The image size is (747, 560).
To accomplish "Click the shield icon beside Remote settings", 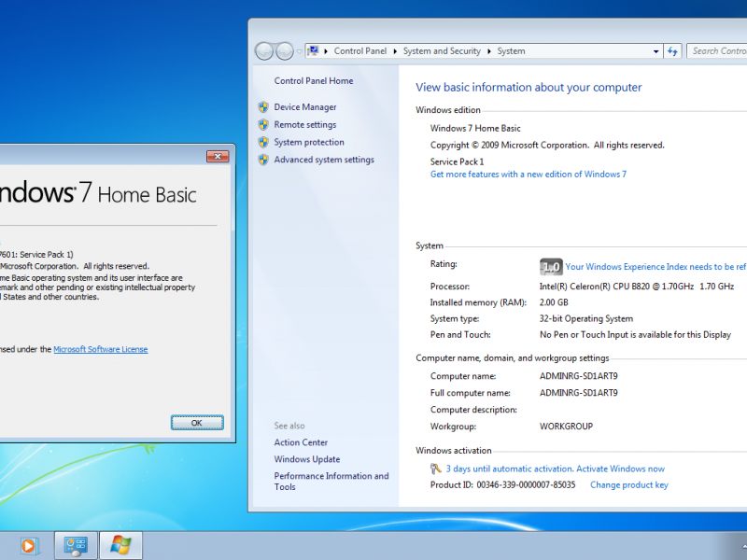I will coord(263,125).
